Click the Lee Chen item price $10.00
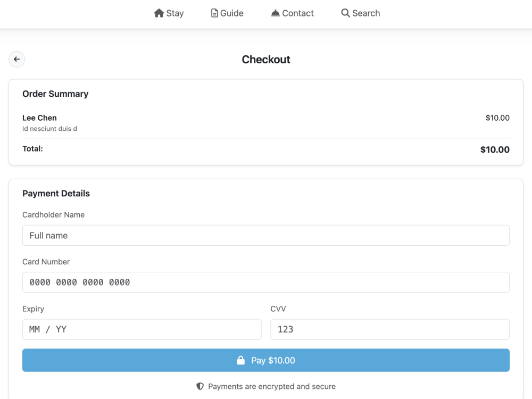Viewport: 532px width, 399px height. (x=497, y=118)
